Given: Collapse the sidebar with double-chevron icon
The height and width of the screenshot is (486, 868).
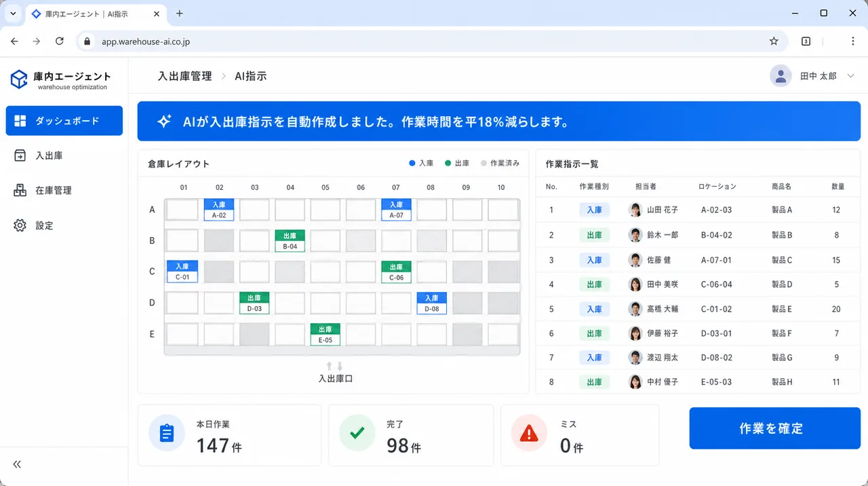Looking at the screenshot, I should (17, 464).
